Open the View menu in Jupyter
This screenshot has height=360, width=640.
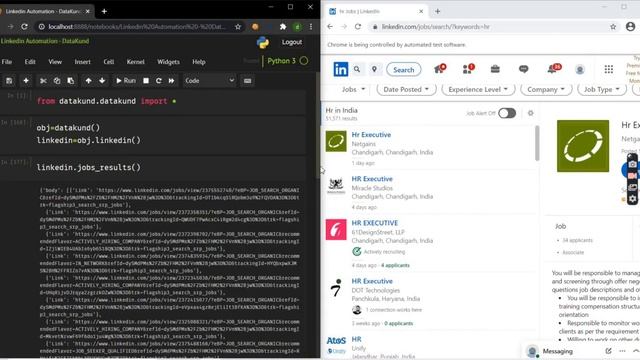[x=55, y=62]
